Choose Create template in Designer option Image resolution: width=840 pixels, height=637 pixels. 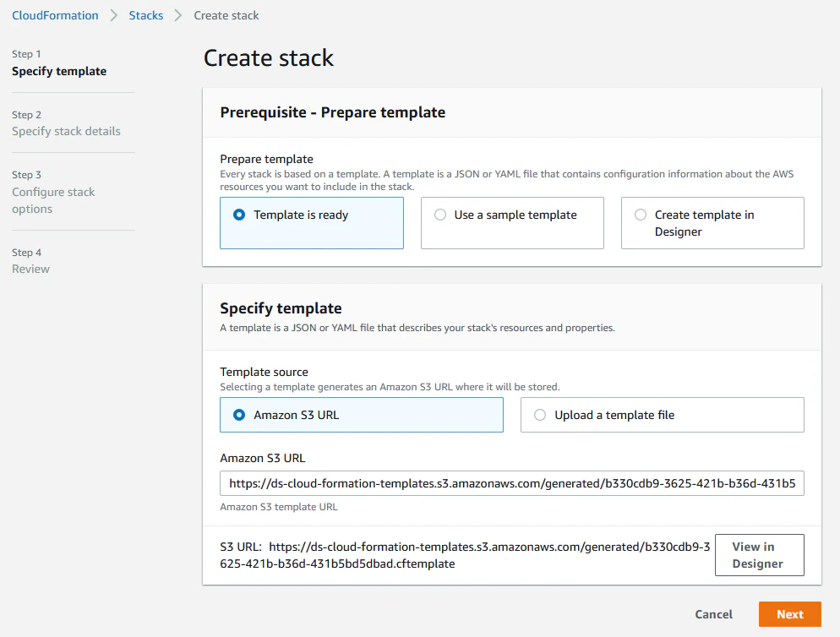click(x=712, y=223)
